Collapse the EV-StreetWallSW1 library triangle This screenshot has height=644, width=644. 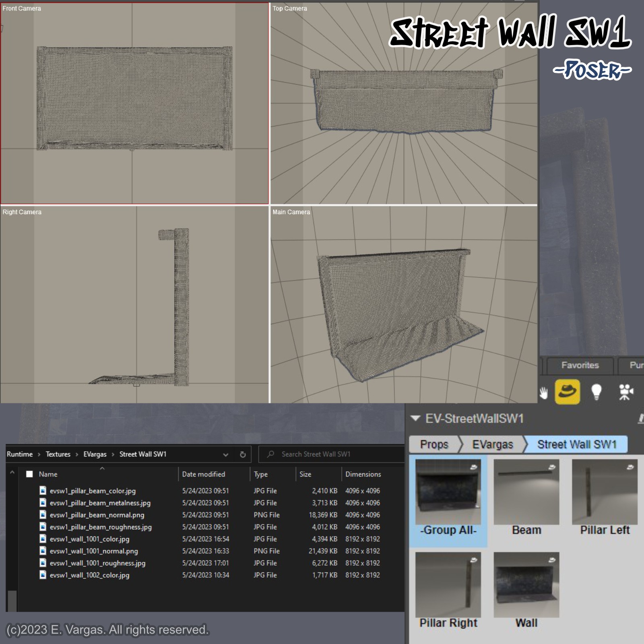(415, 418)
